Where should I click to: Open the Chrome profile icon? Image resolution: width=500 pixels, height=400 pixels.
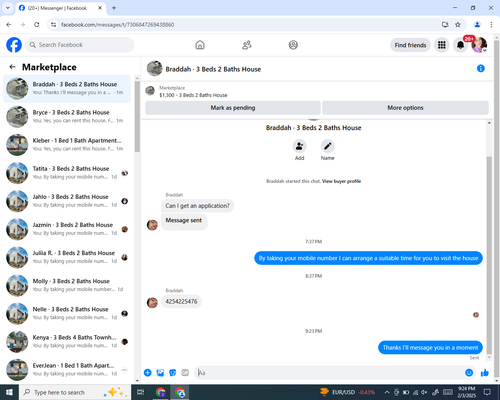(x=477, y=25)
